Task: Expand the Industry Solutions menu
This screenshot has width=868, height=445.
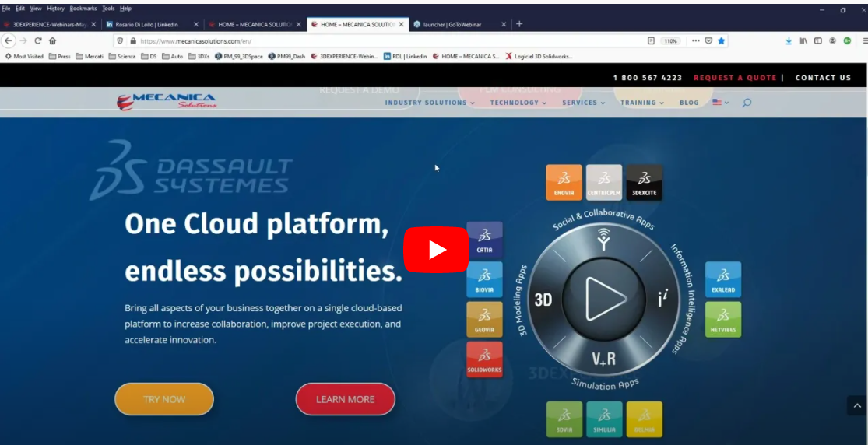Action: [x=430, y=103]
